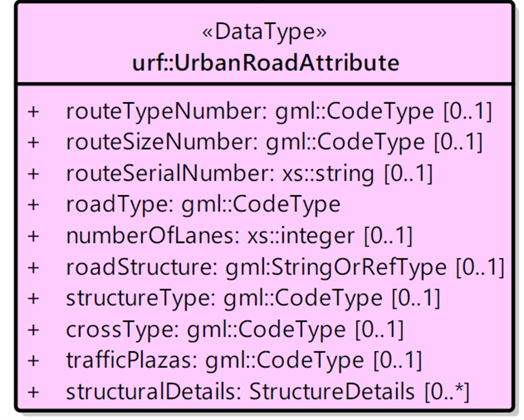Click the plus sign before numberOfLanes
Viewport: 524px width, 420px height.
[33, 236]
